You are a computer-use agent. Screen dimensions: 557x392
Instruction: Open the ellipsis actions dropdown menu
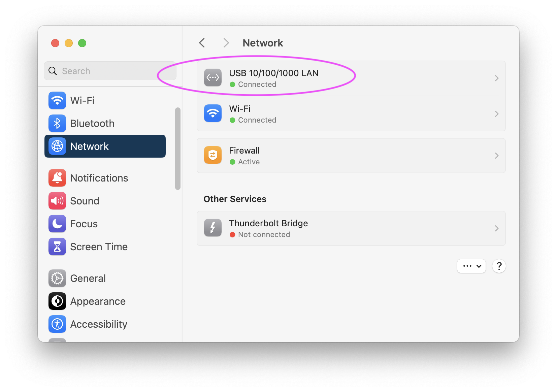(471, 266)
